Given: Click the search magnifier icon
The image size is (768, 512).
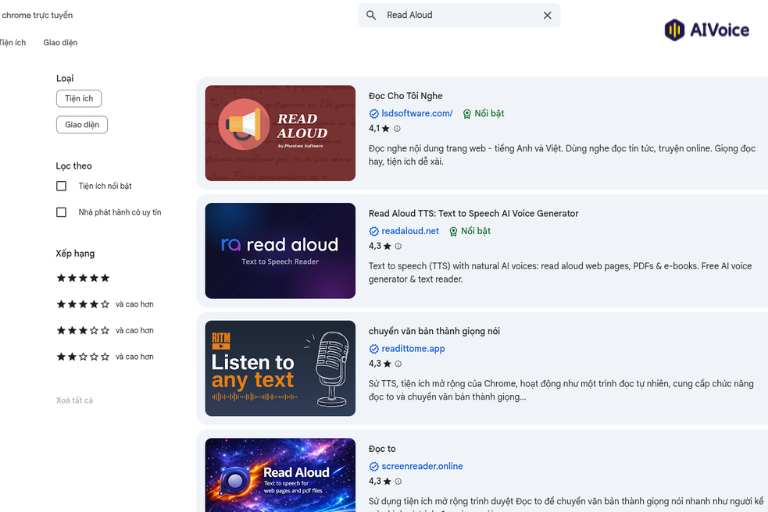Looking at the screenshot, I should pos(371,15).
